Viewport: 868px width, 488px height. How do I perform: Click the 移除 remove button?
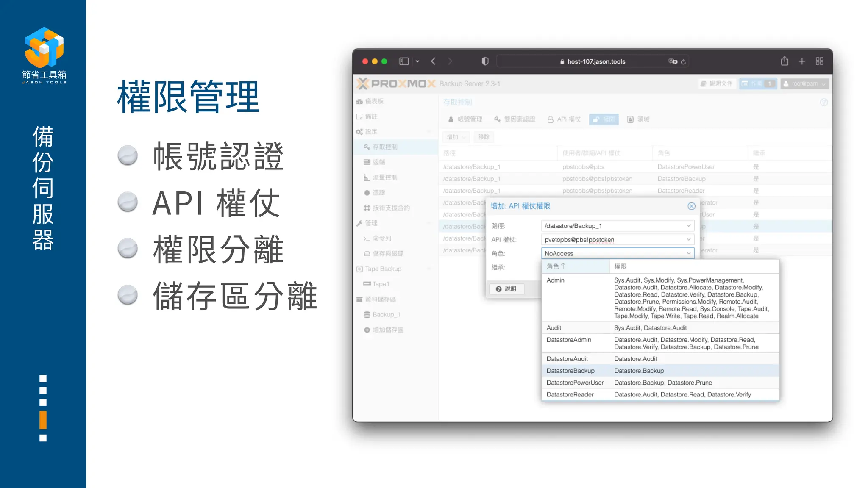tap(484, 137)
